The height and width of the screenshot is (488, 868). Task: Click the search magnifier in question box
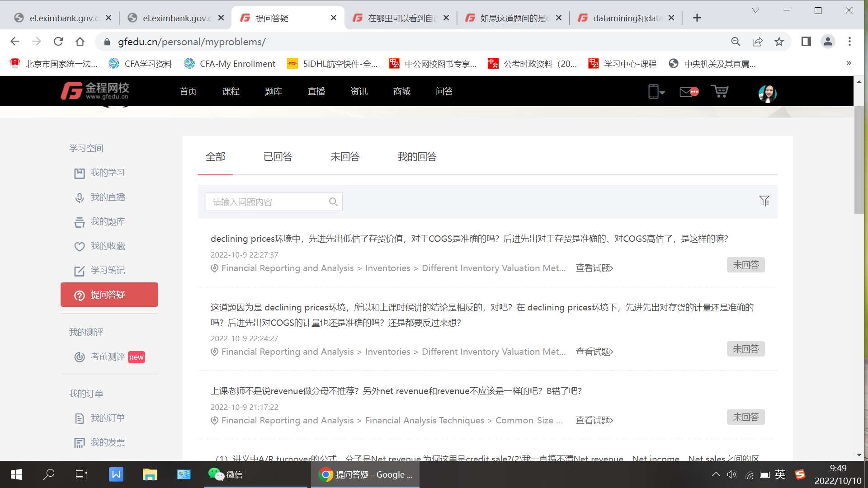click(x=333, y=202)
